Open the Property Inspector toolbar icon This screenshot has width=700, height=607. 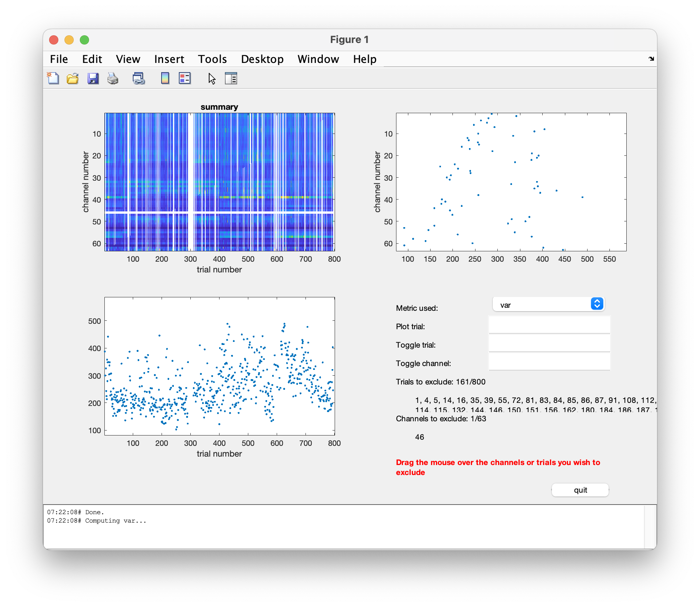[231, 78]
